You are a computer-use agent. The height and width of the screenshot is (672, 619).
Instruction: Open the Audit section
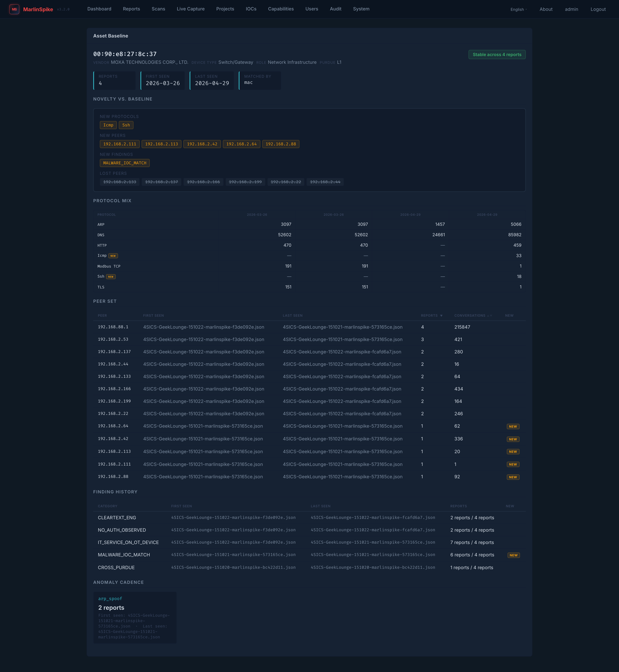[335, 9]
